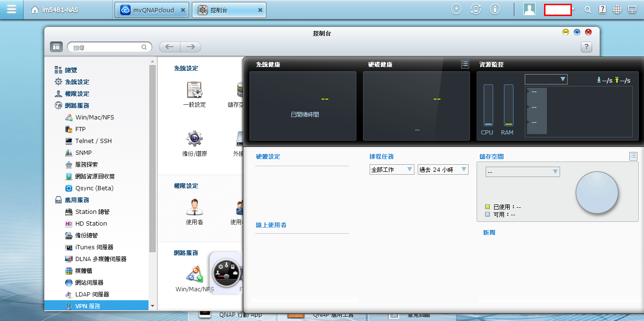Select Telnet / SSH in sidebar
This screenshot has width=644, height=321.
93,141
